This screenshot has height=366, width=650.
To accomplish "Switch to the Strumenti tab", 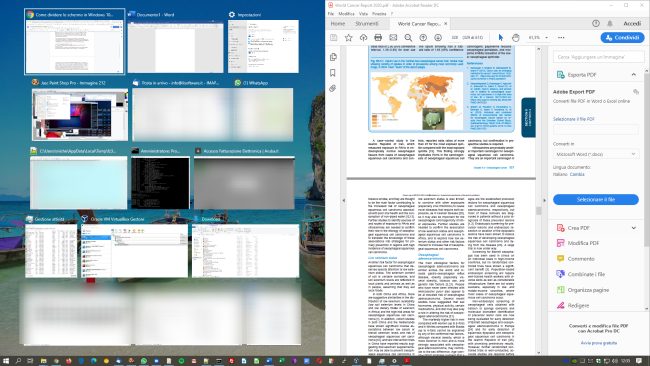I will pyautogui.click(x=366, y=24).
